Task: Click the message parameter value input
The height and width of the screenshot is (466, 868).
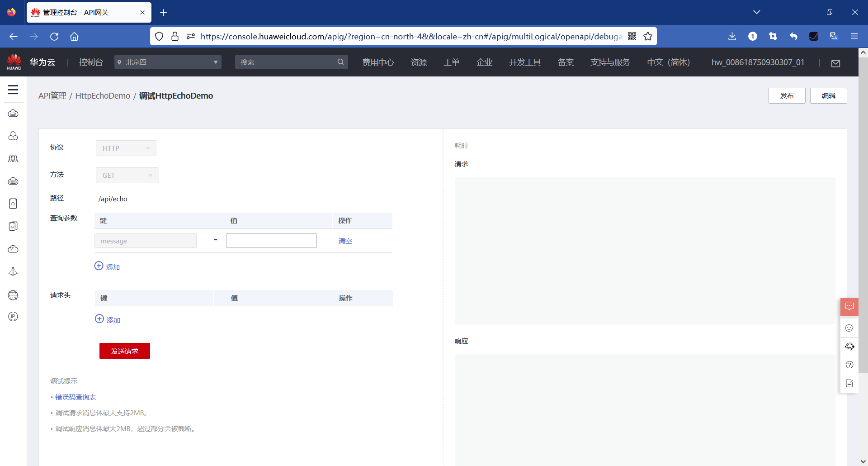Action: 271,241
